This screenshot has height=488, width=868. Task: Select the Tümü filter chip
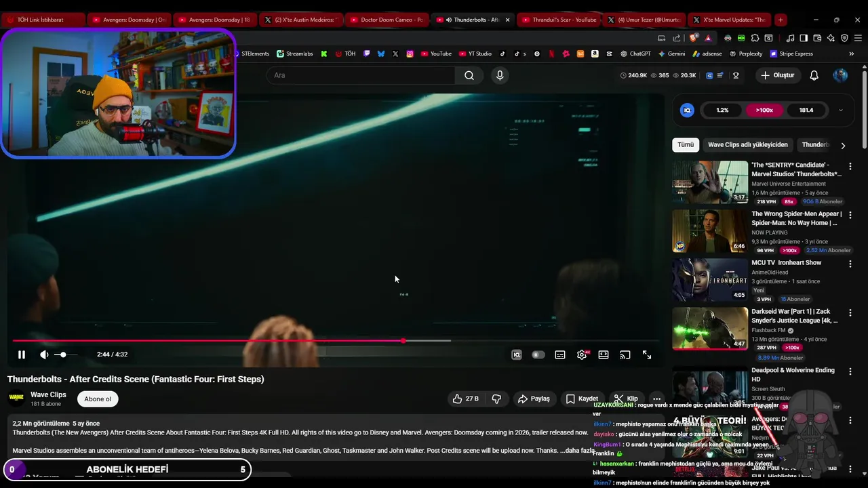[686, 144]
